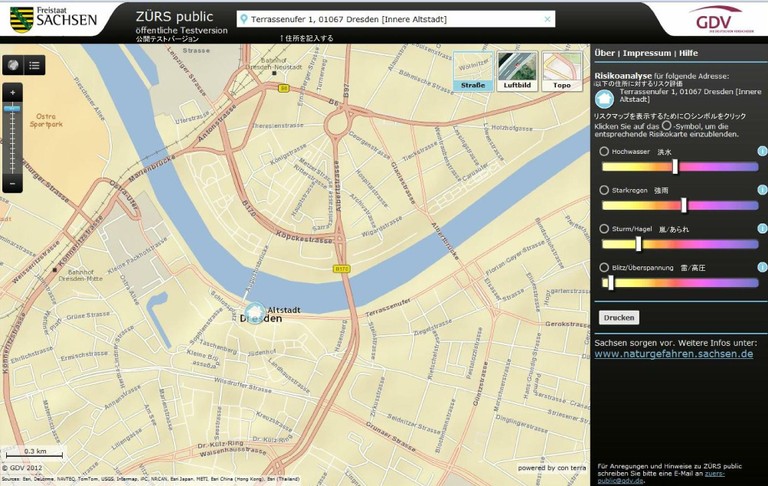The width and height of the screenshot is (768, 486).
Task: Open info icon for Starkregen
Action: pyautogui.click(x=762, y=189)
